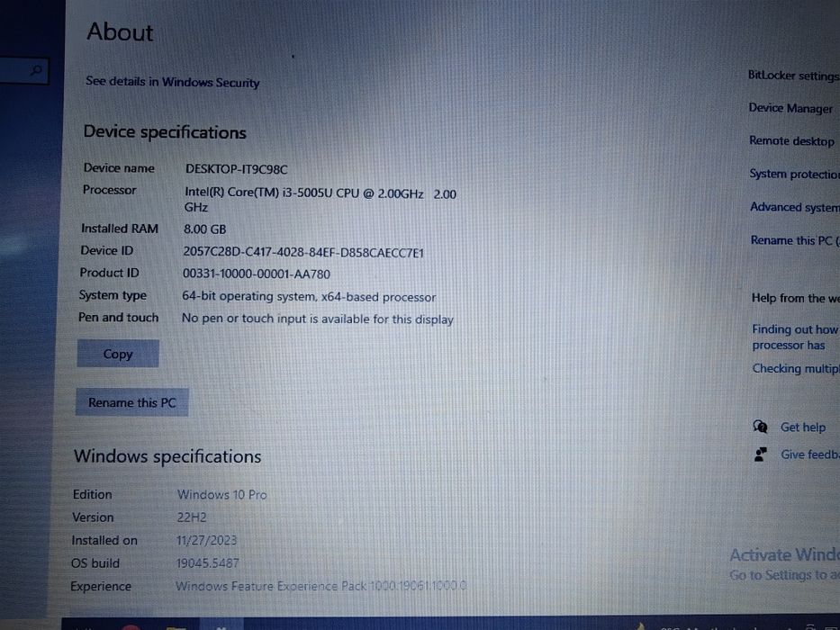
Task: Click the Edition label
Action: pyautogui.click(x=92, y=494)
